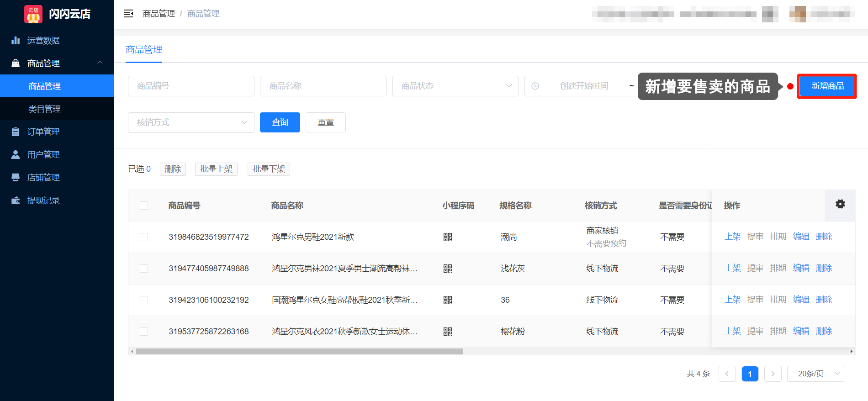868x401 pixels.
Task: Collapse the 商品管理 parent sidebar group
Action: (x=57, y=63)
